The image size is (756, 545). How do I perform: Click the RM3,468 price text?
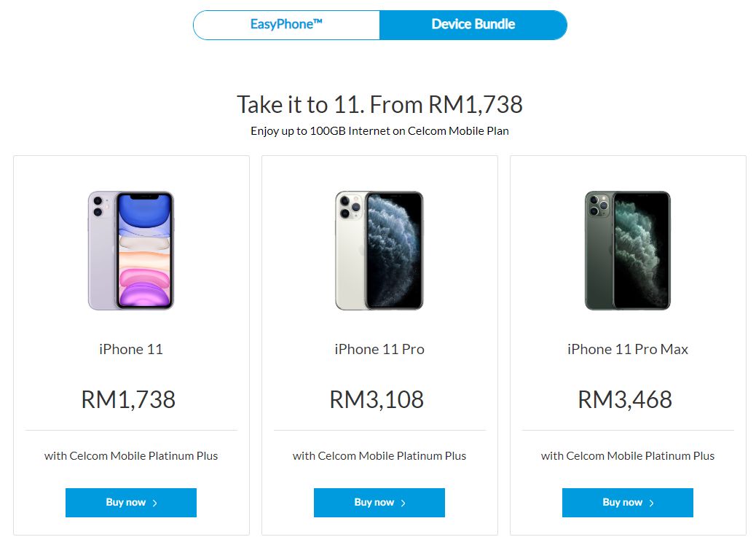[x=625, y=399]
